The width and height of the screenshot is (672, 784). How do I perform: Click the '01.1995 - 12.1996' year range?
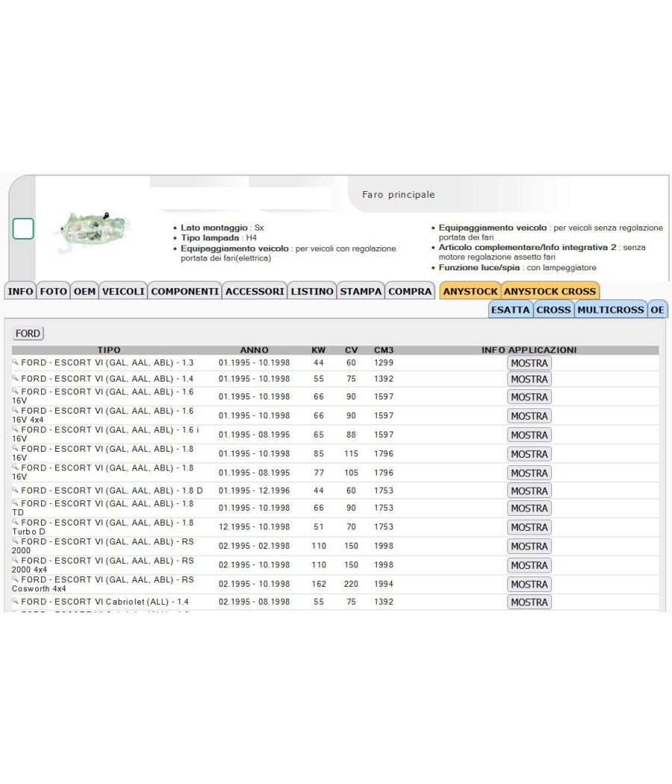(254, 491)
